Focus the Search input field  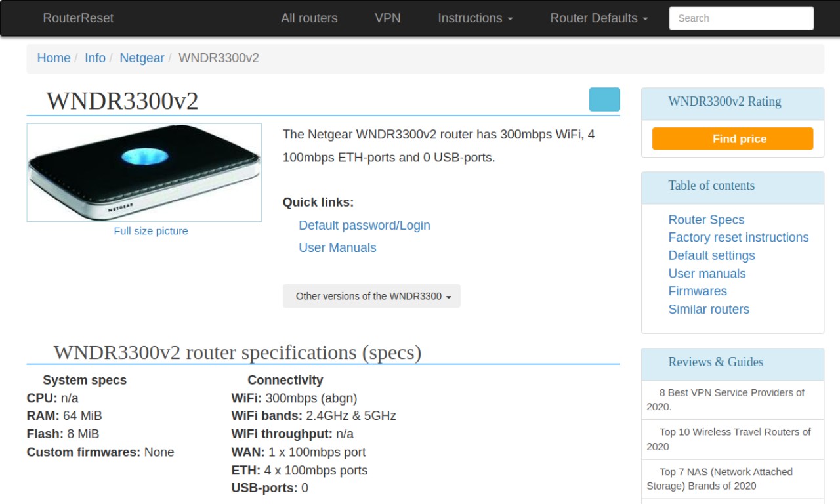[x=742, y=18]
